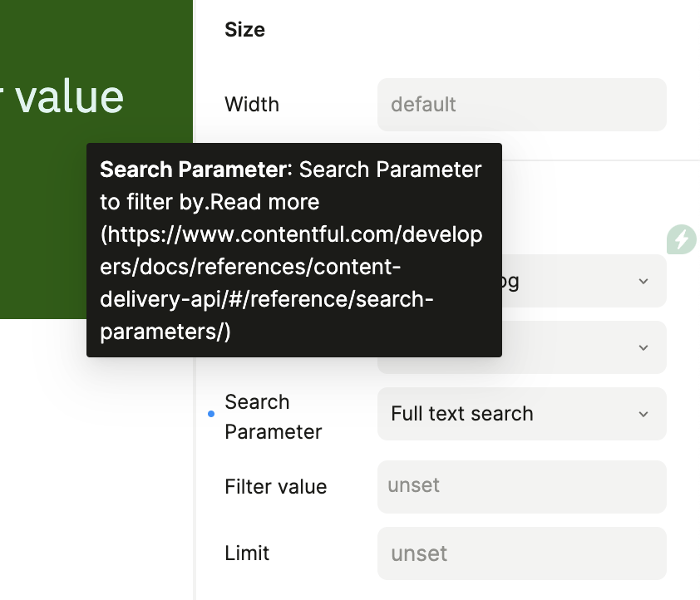Click the Filter value label
Image resolution: width=700 pixels, height=600 pixels.
click(x=275, y=487)
